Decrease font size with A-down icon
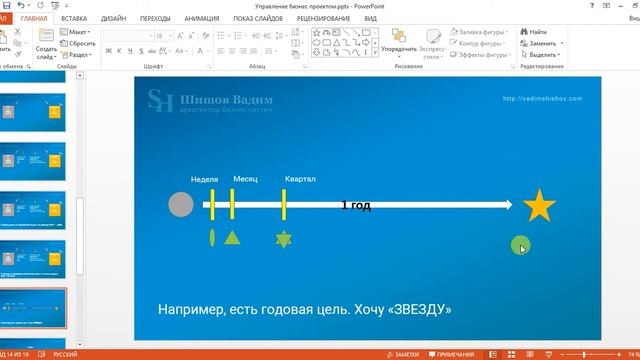640x360 pixels. click(x=191, y=36)
